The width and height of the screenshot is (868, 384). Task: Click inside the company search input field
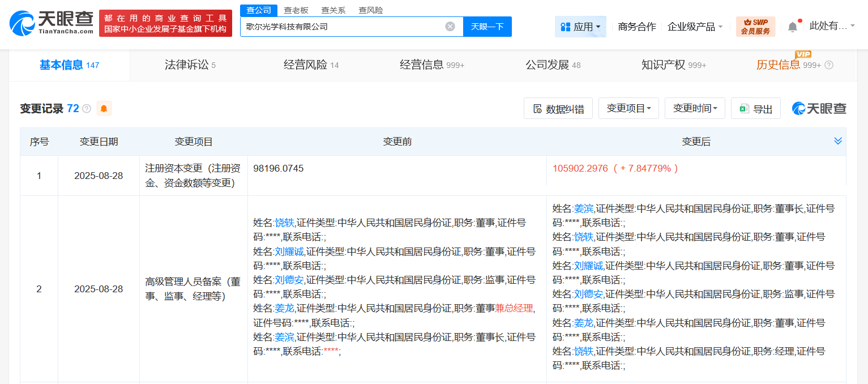(x=340, y=26)
